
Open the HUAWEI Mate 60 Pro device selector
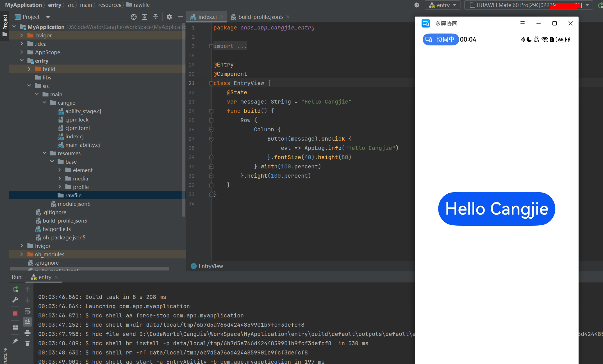528,5
